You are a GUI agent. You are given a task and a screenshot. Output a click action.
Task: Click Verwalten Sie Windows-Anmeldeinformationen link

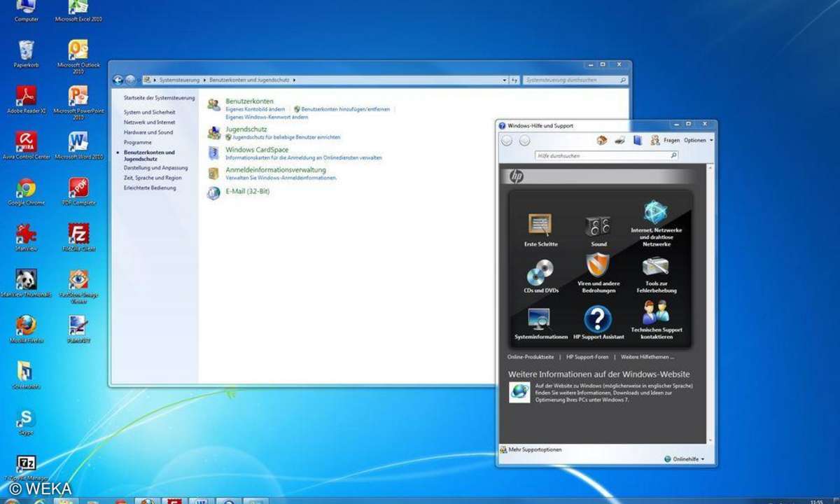tap(281, 178)
